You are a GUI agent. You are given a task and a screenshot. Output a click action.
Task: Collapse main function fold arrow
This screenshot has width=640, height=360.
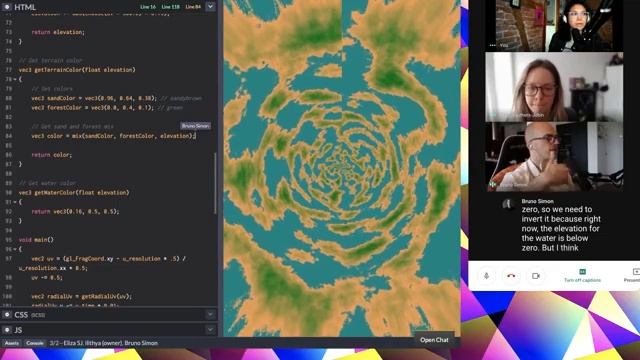click(15, 249)
